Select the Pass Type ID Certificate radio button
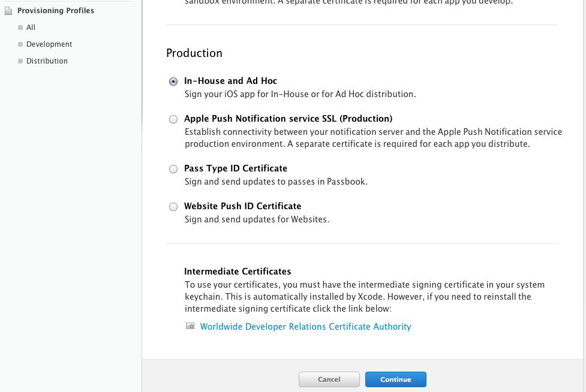 [x=173, y=169]
